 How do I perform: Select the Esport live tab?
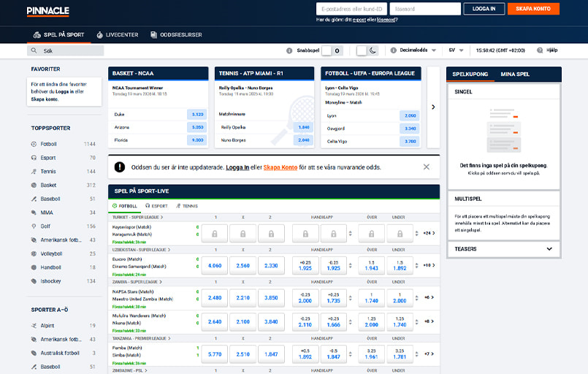156,206
